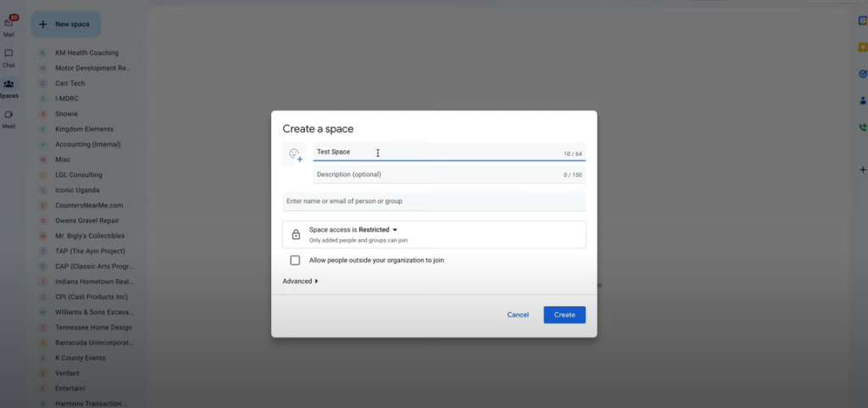Open Google Keep side panel icon

[x=862, y=48]
